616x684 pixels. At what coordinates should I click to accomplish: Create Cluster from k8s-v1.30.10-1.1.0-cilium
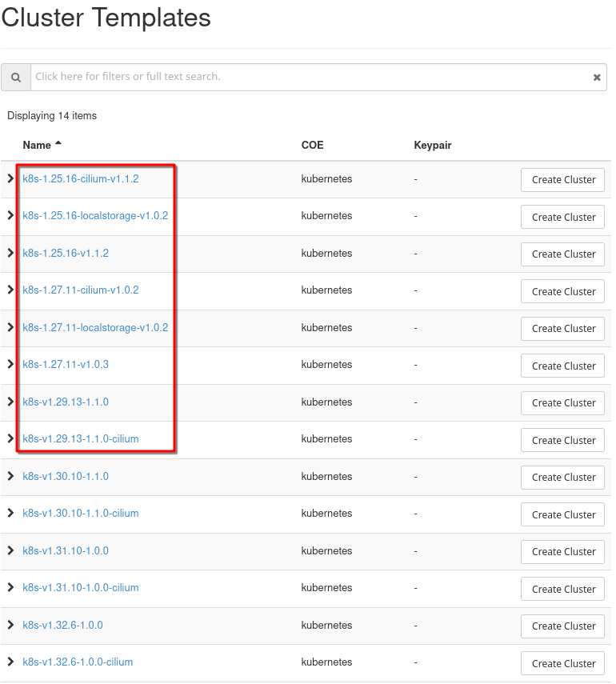coord(563,514)
